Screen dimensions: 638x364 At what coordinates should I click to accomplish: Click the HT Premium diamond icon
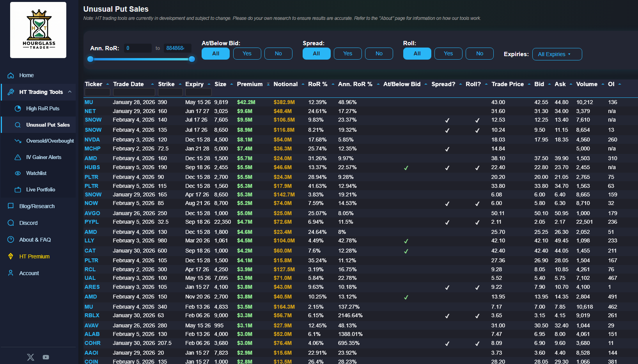tap(11, 256)
